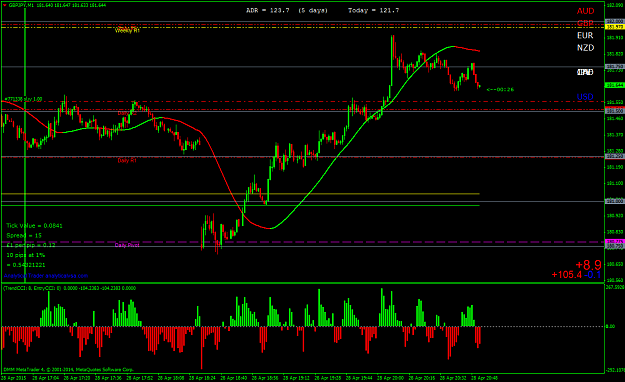Select the GBP currency label
The width and height of the screenshot is (625, 382).
(x=585, y=23)
